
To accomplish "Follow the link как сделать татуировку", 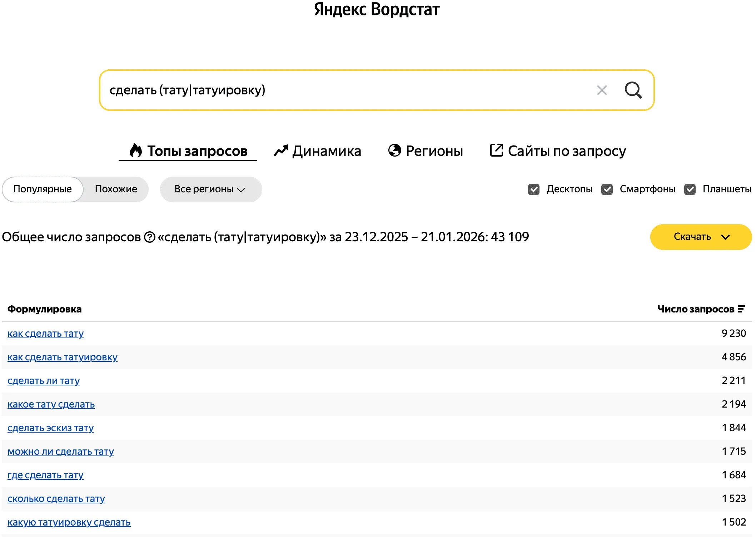I will (x=62, y=357).
